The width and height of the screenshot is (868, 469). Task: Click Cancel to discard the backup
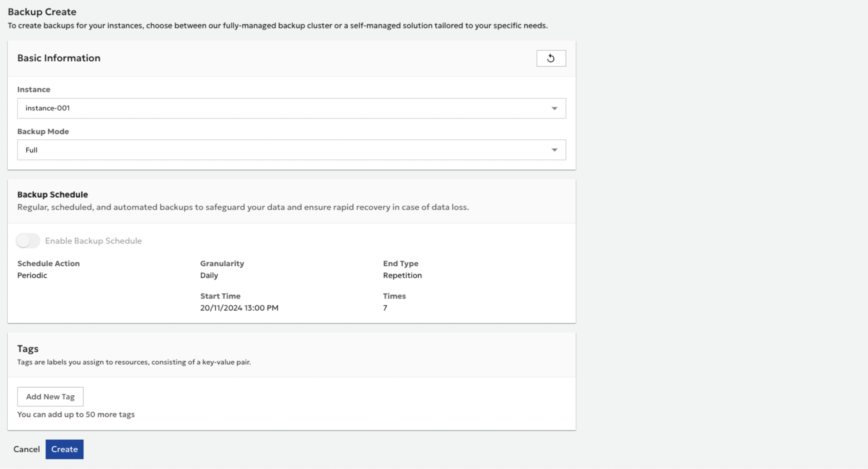coord(26,449)
